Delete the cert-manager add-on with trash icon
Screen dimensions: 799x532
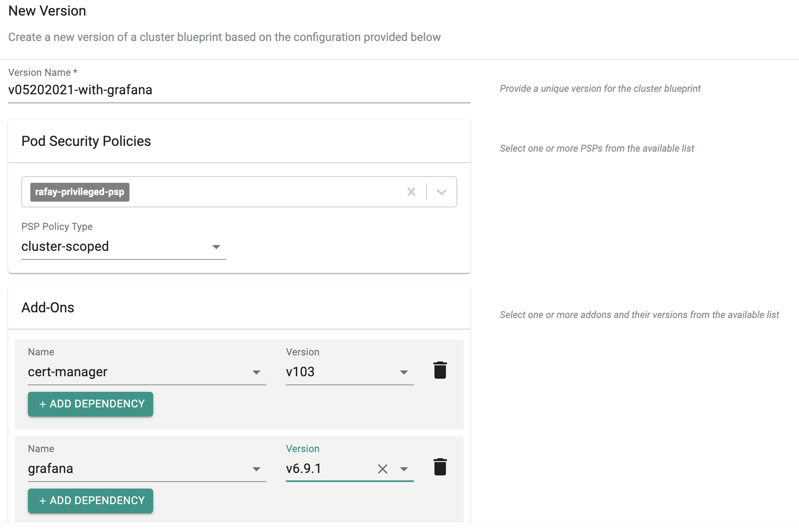point(440,370)
